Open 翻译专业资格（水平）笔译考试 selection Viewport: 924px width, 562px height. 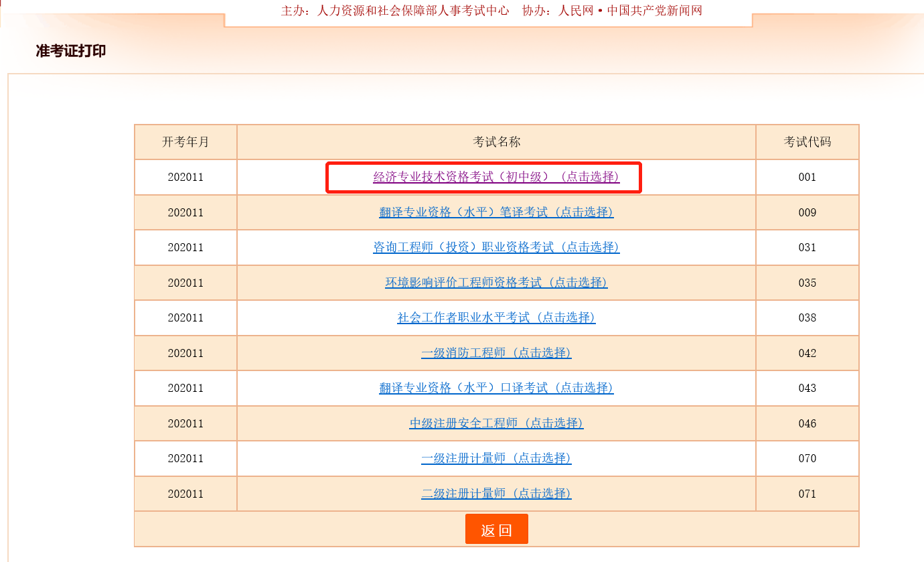coord(496,212)
